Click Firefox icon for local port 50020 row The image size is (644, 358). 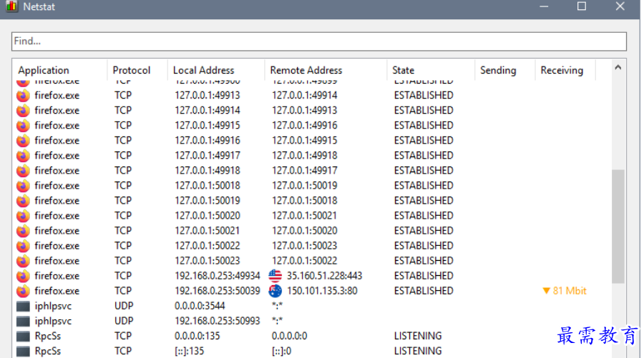[23, 216]
